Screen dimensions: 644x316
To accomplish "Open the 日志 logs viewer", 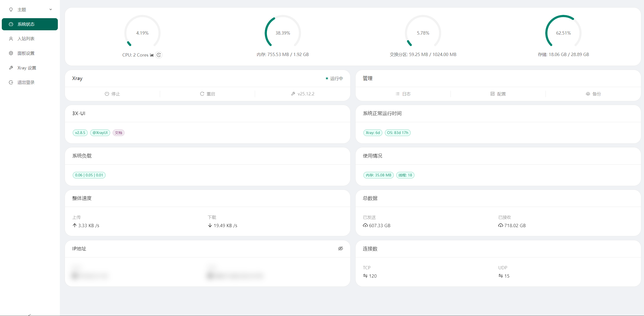I will pos(403,94).
